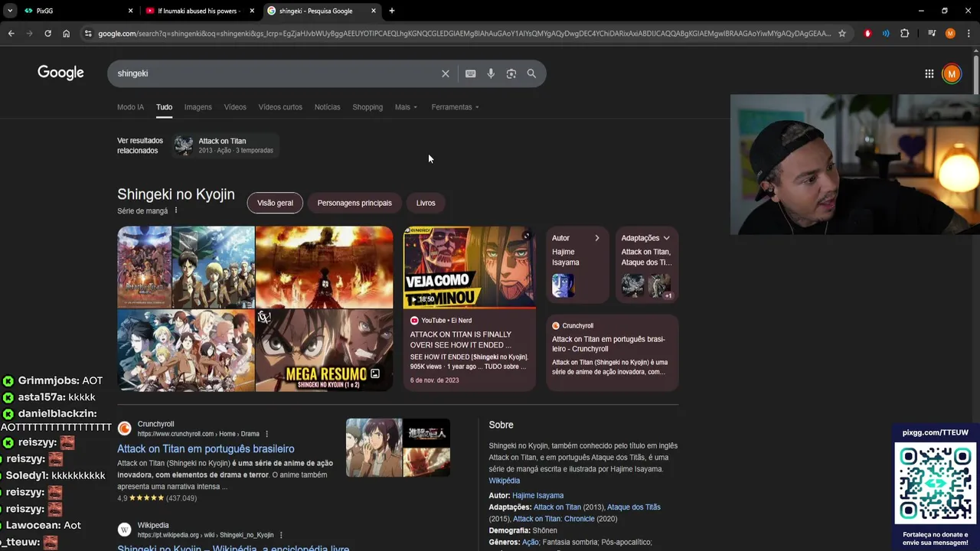Open the Wikipédia link in Sobre
This screenshot has height=551, width=980.
click(x=504, y=481)
